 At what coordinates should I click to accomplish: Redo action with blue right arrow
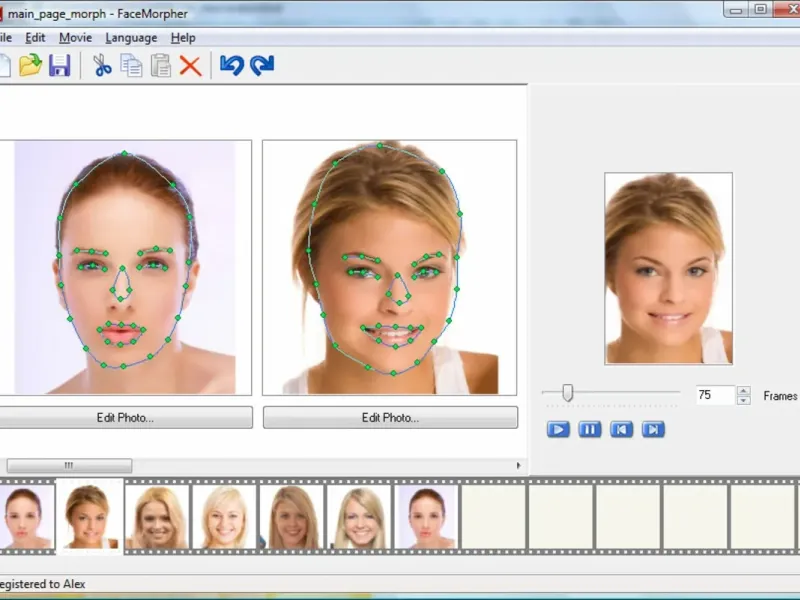point(262,65)
